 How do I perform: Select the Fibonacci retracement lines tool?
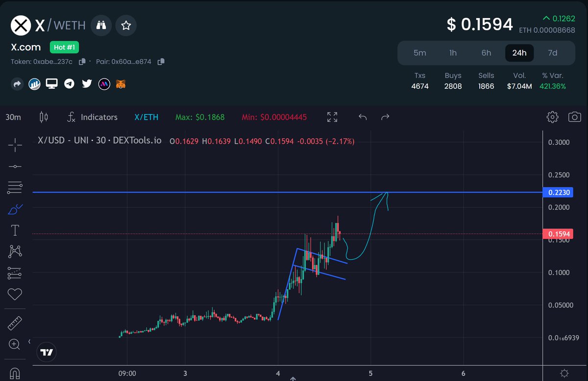(x=15, y=187)
